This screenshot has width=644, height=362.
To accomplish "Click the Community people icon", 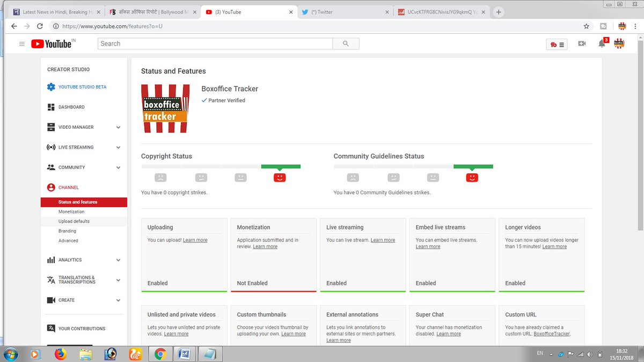I will pos(51,167).
